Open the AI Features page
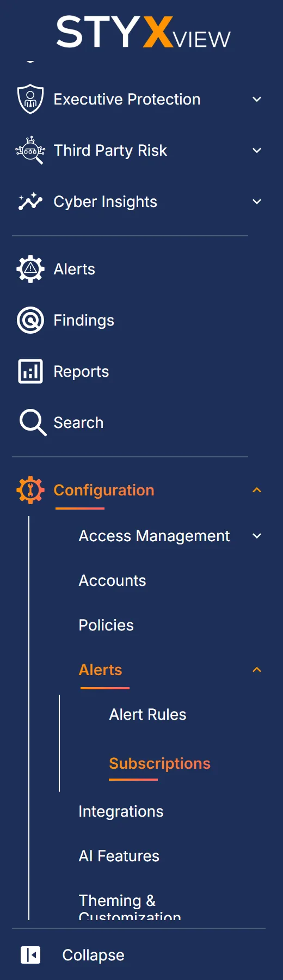 pyautogui.click(x=119, y=856)
